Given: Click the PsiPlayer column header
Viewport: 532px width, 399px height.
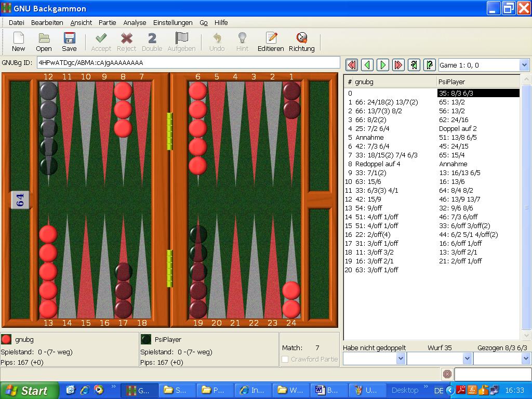Looking at the screenshot, I should click(x=478, y=82).
